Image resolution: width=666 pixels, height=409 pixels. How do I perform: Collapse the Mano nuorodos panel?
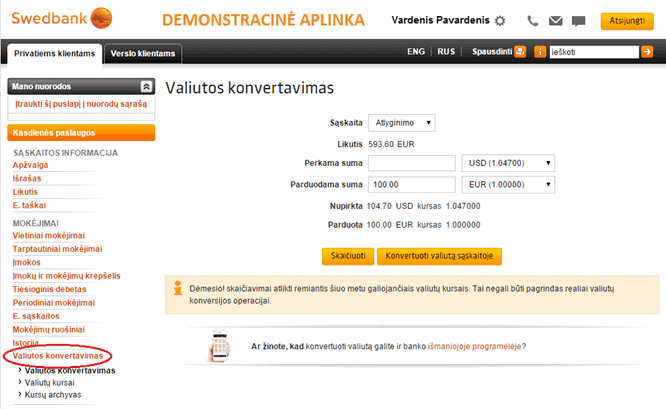tap(146, 87)
